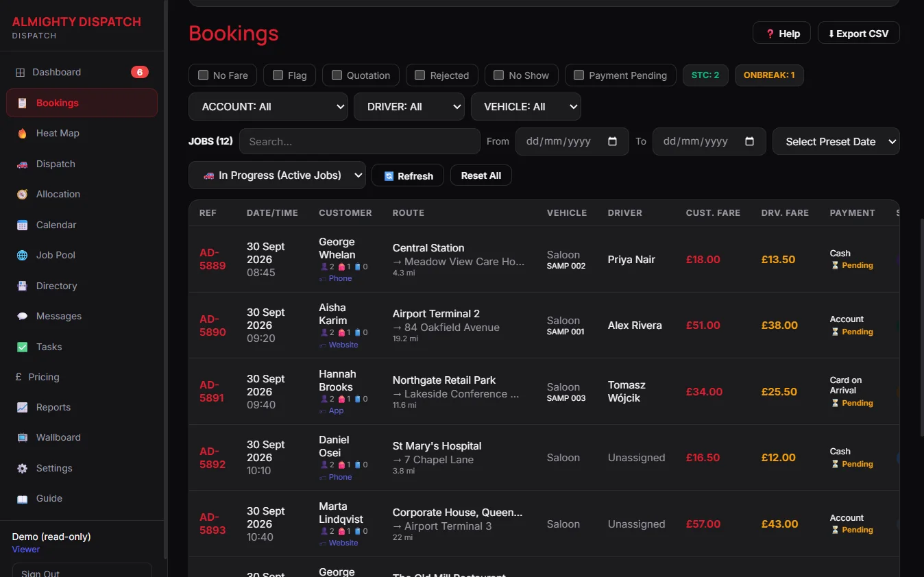924x577 pixels.
Task: Navigate to Messages in sidebar
Action: coord(82,316)
